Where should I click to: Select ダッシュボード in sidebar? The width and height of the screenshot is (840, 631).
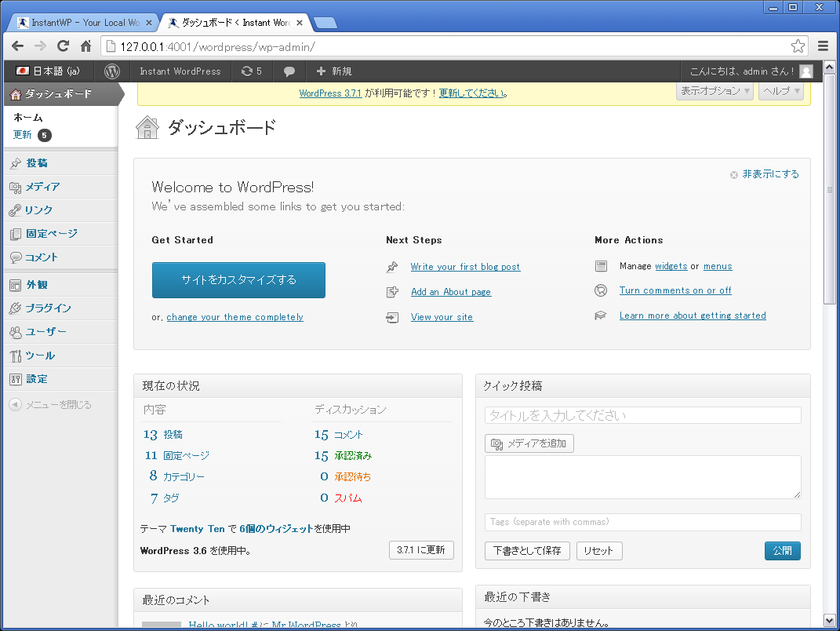coord(61,94)
